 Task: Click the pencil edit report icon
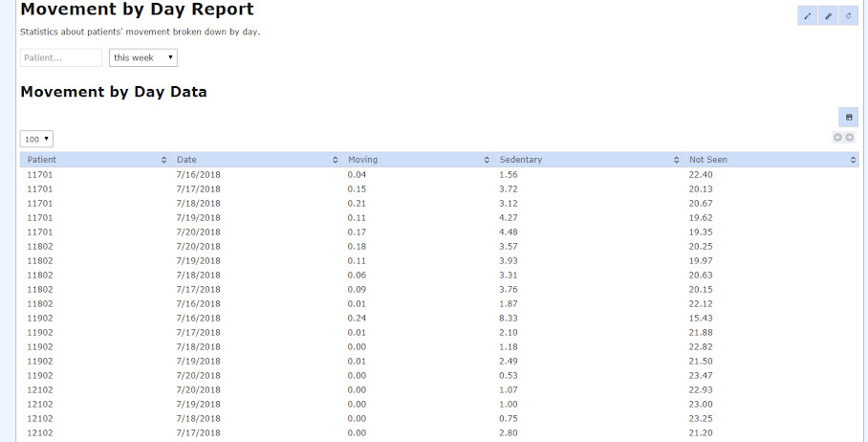(807, 16)
